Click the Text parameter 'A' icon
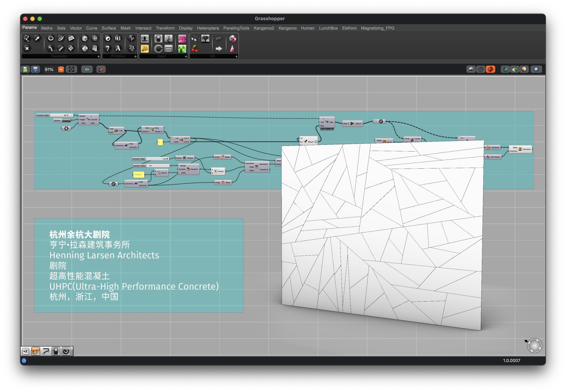This screenshot has width=566, height=392. coord(118,48)
